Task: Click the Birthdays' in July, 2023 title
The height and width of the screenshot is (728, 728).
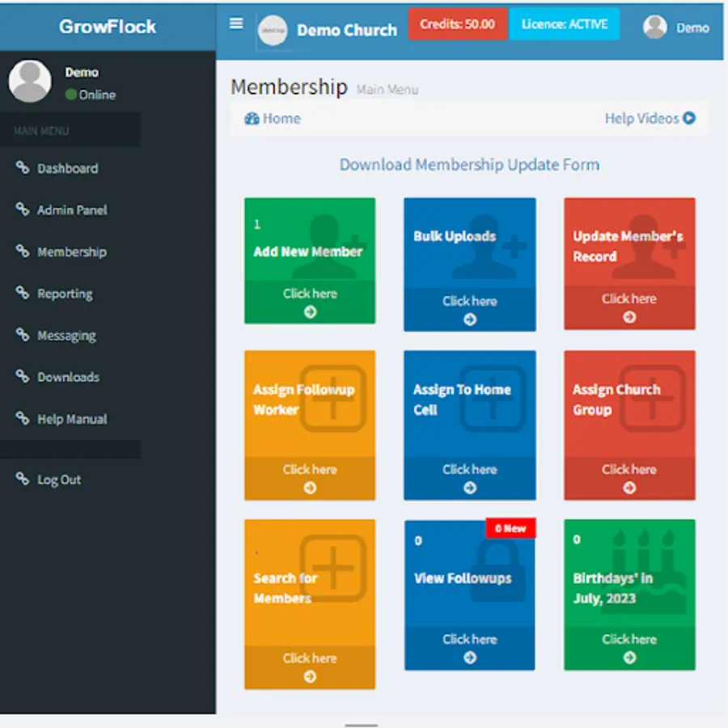Action: (613, 588)
